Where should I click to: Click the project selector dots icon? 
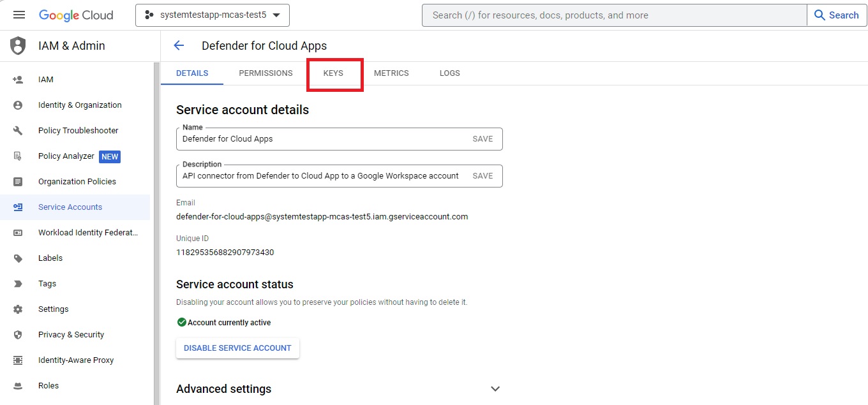(149, 15)
